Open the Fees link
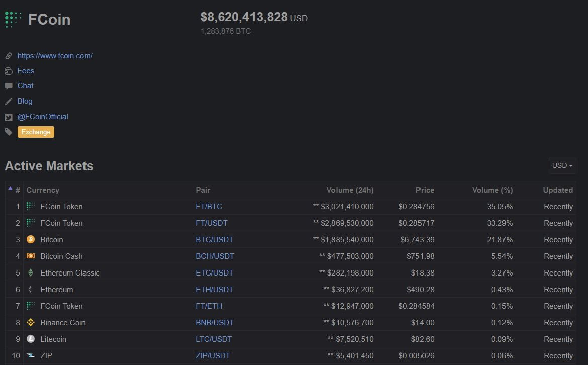 pos(26,71)
